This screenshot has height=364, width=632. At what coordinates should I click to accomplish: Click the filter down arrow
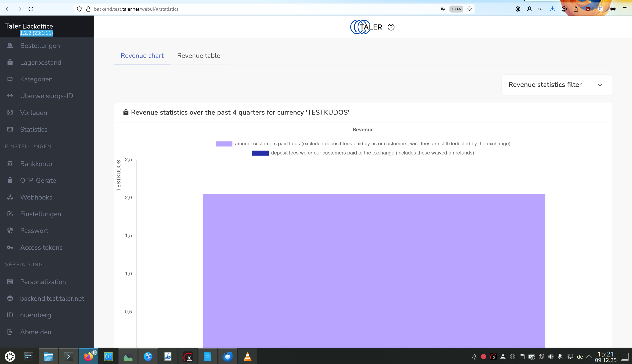click(600, 84)
